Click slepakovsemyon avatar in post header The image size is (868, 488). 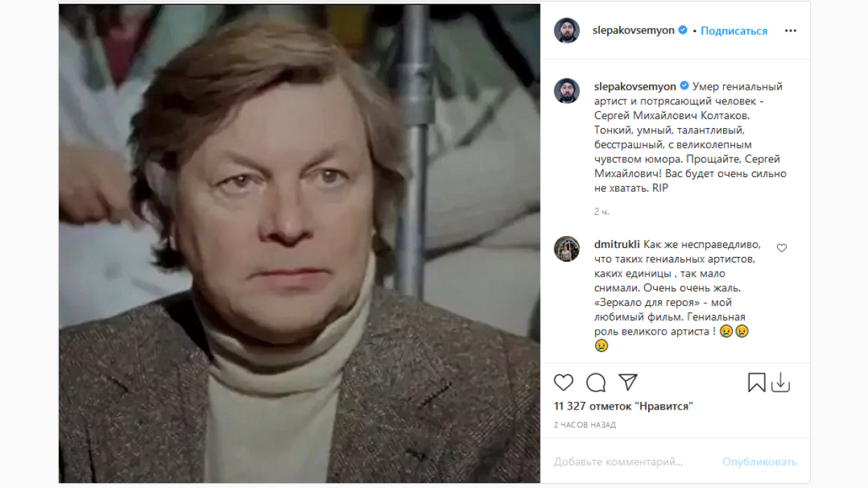point(567,31)
